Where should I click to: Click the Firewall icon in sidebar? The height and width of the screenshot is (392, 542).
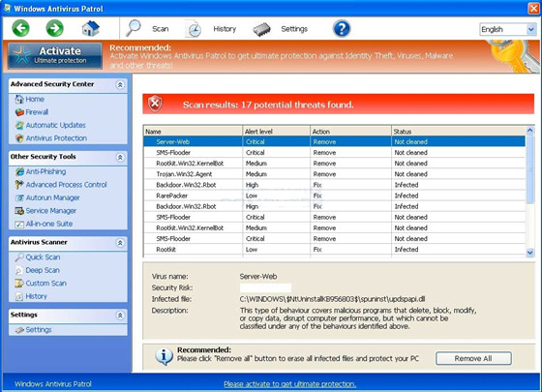click(x=19, y=112)
